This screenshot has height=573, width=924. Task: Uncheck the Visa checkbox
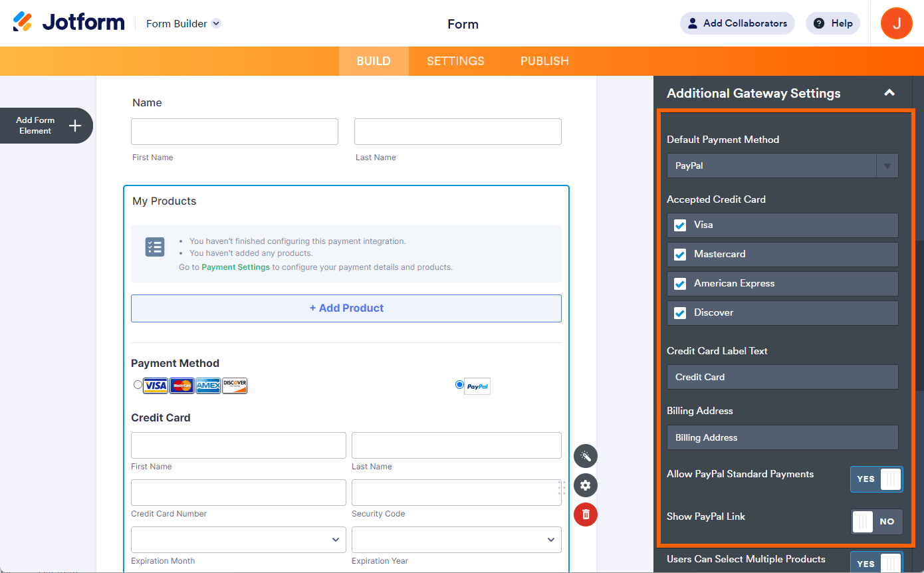pyautogui.click(x=680, y=225)
